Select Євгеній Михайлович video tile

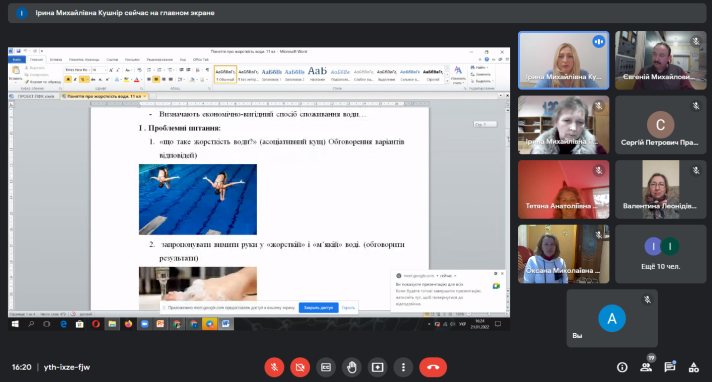click(661, 60)
